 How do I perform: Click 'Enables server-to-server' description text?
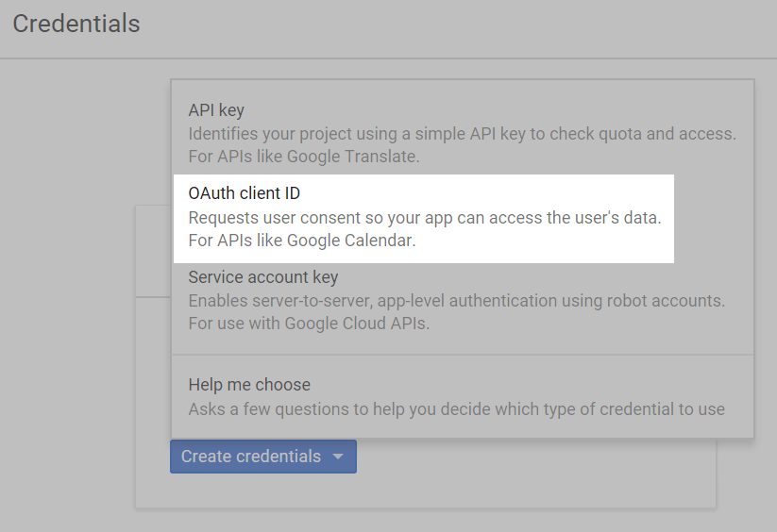coord(456,301)
